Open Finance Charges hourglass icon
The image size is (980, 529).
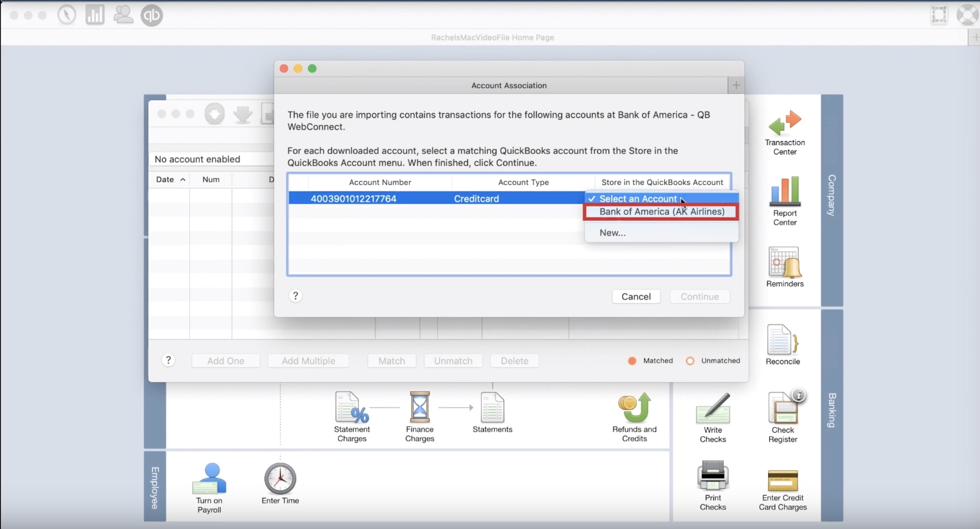coord(420,407)
